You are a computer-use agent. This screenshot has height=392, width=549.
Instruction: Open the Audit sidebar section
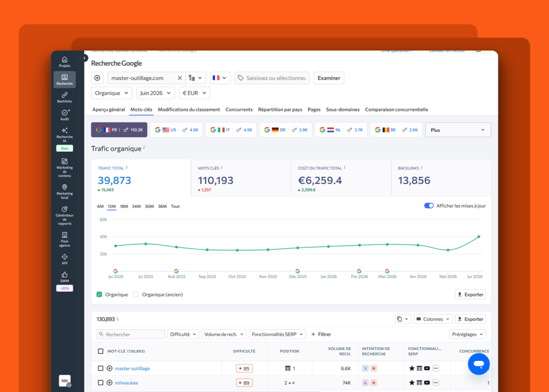[x=64, y=115]
